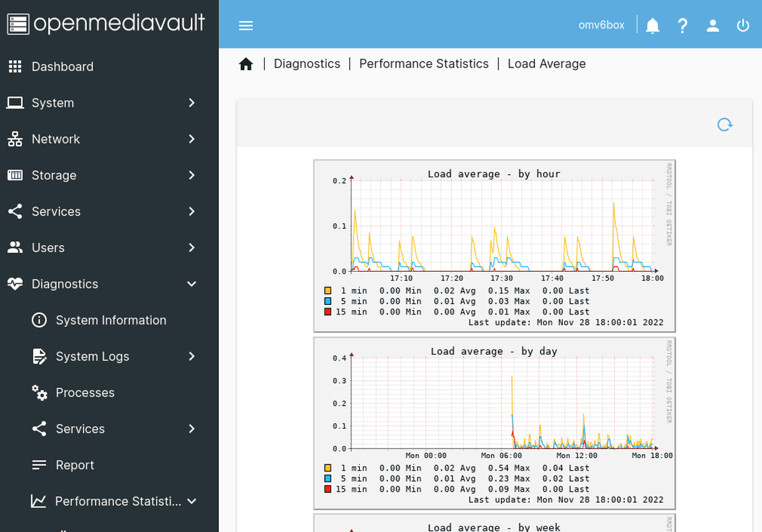762x532 pixels.
Task: Click share icon beside top-level Services
Action: [x=15, y=211]
